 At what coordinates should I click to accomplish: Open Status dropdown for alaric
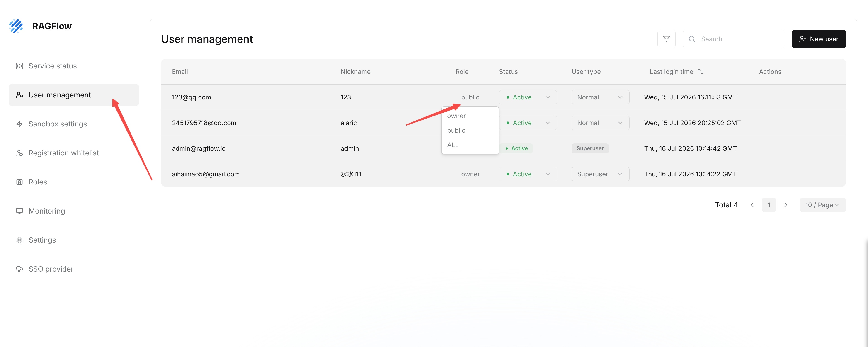(x=528, y=123)
